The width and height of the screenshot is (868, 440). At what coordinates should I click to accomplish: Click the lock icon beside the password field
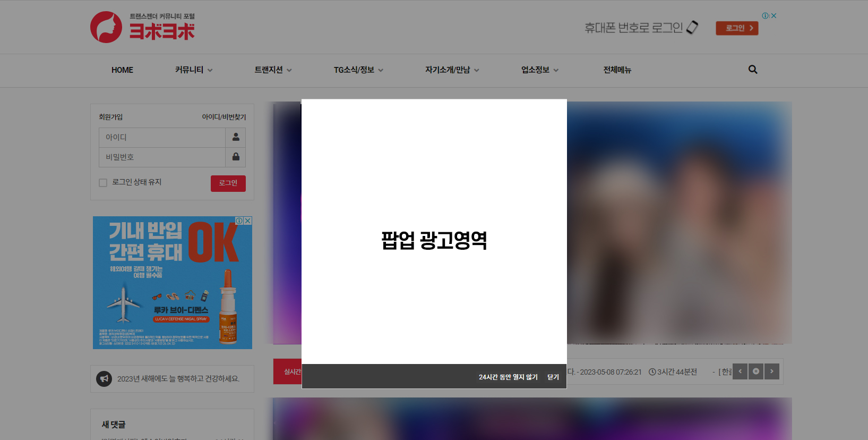[x=236, y=157]
